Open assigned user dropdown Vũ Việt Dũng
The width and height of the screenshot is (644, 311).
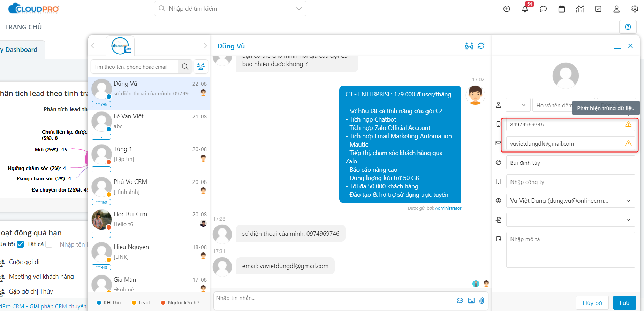pos(570,201)
